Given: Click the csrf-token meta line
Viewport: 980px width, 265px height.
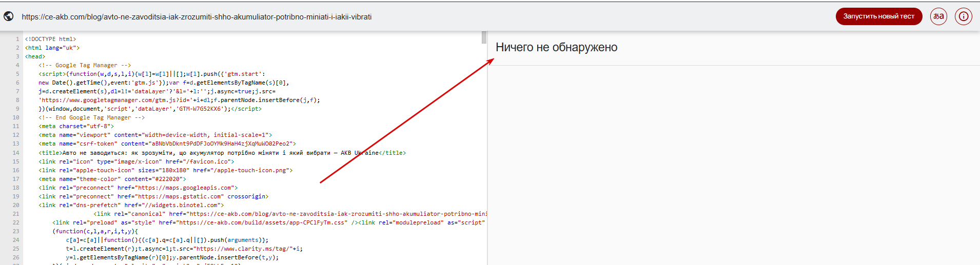Looking at the screenshot, I should [x=167, y=144].
